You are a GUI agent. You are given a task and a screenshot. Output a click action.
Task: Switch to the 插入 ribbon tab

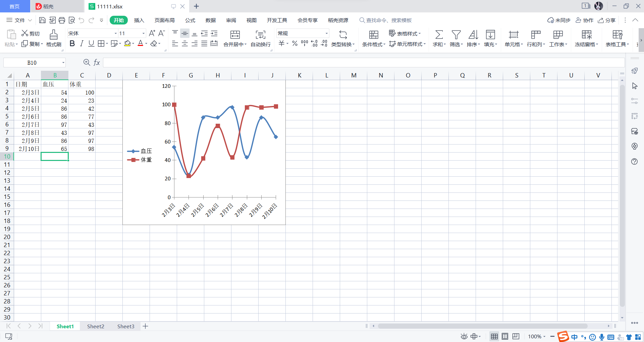click(x=139, y=20)
